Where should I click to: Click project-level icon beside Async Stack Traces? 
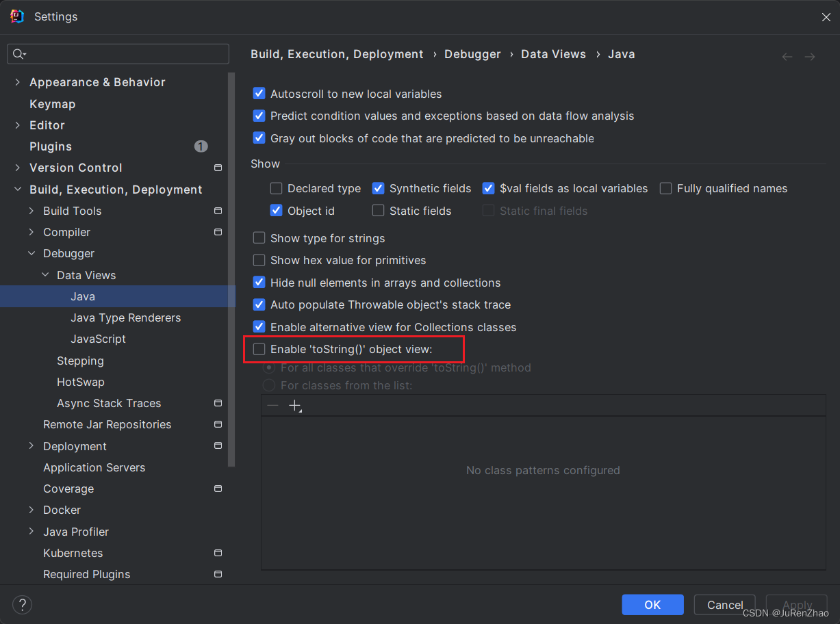(218, 403)
